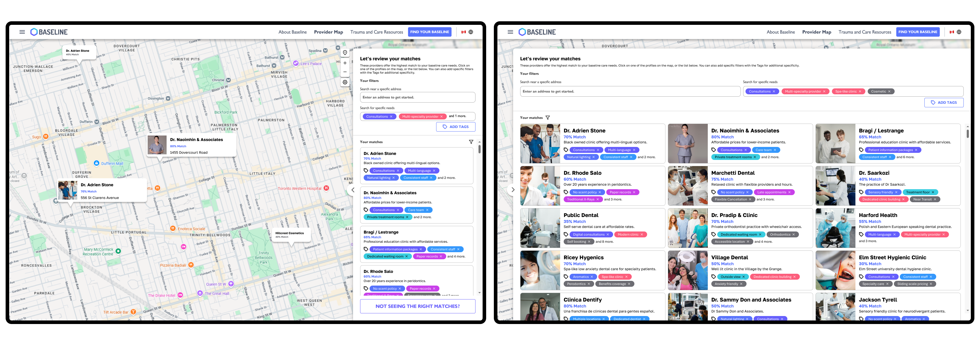Image resolution: width=980 pixels, height=345 pixels.
Task: Zoom out the map with minus button
Action: 345,72
